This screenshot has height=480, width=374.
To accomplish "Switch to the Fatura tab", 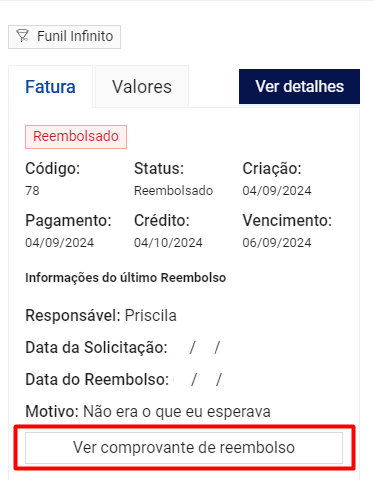I will coord(50,87).
